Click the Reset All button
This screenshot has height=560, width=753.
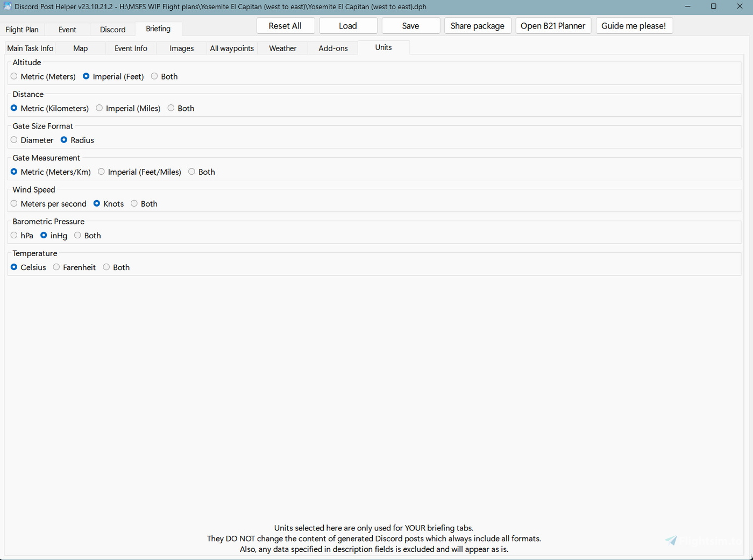click(x=286, y=25)
